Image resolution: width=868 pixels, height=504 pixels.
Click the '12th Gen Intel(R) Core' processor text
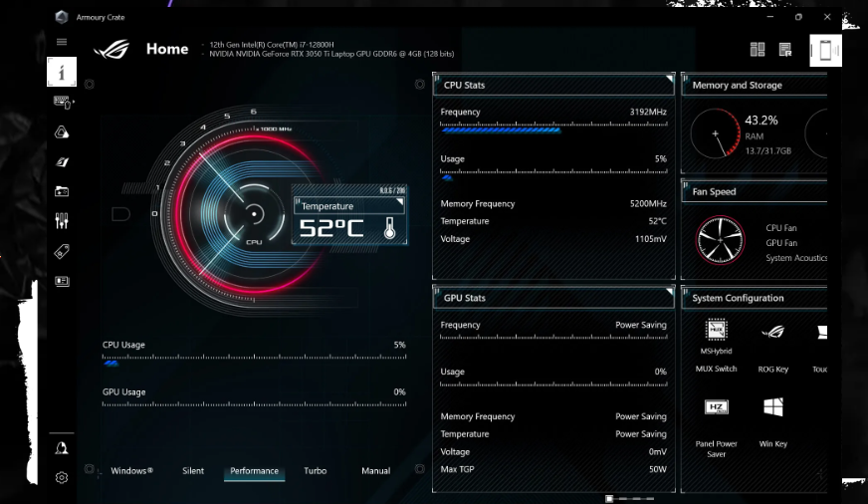pyautogui.click(x=271, y=44)
